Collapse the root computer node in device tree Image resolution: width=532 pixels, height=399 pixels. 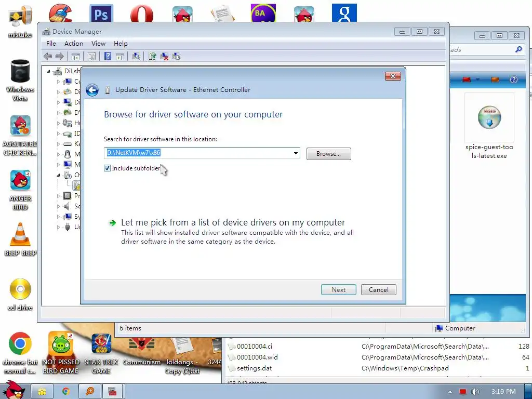point(48,71)
